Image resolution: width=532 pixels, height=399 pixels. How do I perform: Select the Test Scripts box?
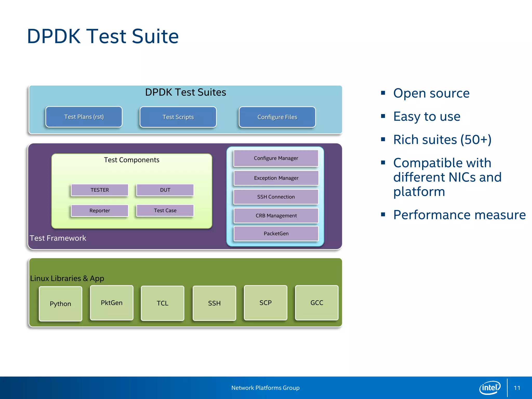tap(178, 117)
